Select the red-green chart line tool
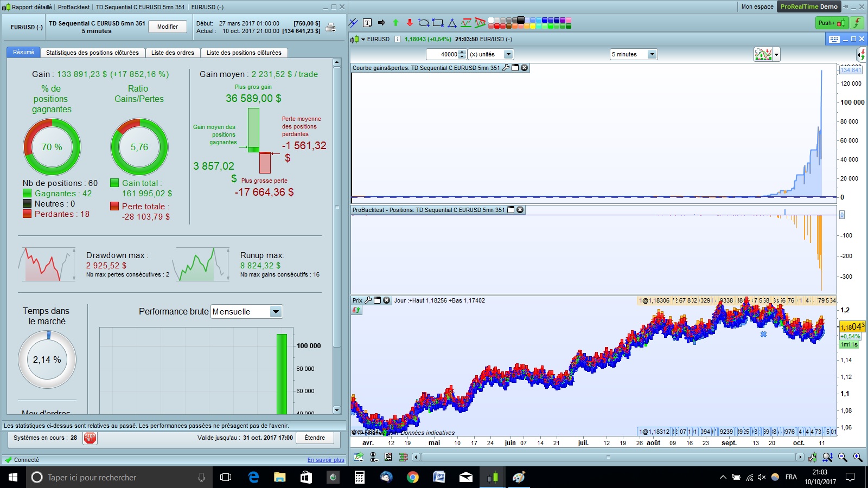 466,23
